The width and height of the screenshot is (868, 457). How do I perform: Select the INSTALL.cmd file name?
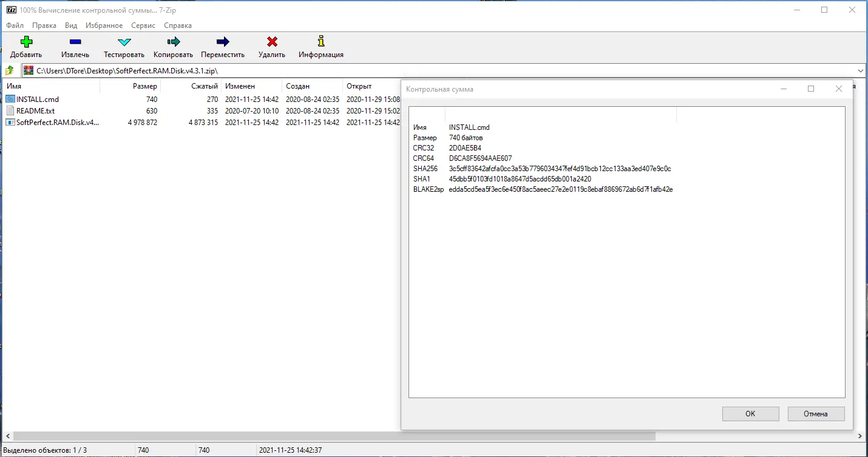[38, 99]
